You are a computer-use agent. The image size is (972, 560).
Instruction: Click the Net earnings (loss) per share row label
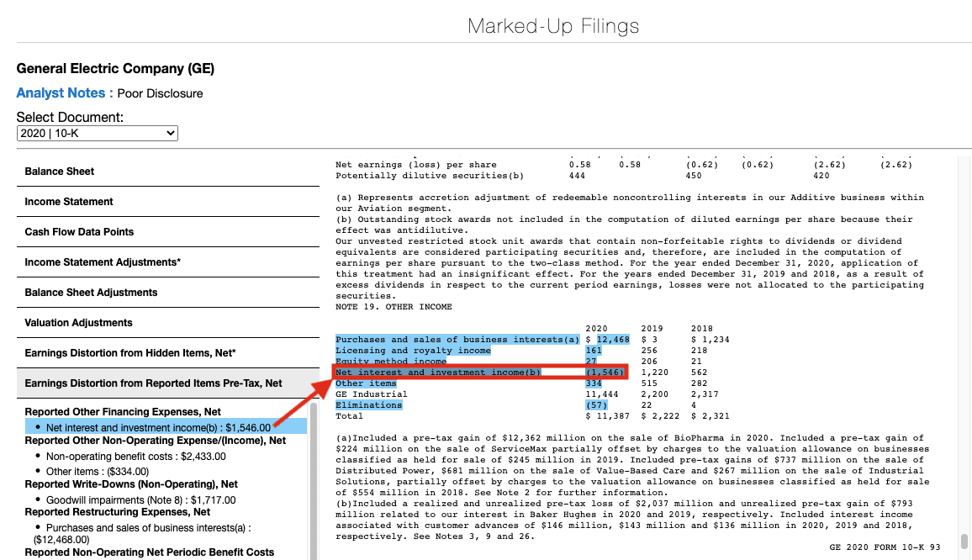click(416, 165)
